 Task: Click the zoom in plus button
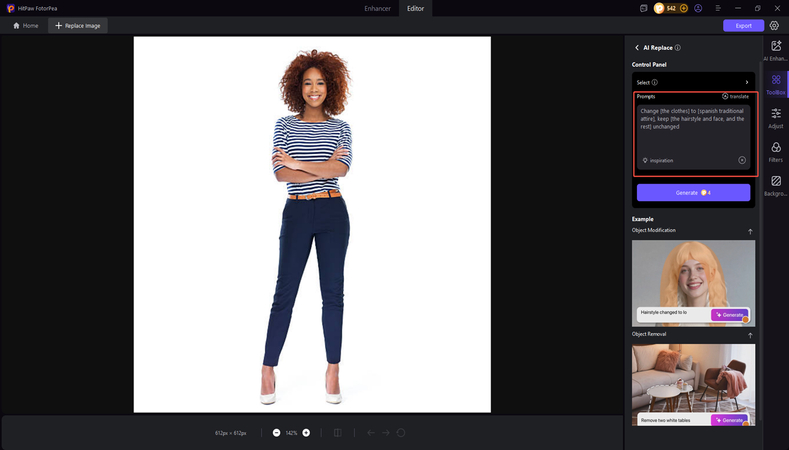tap(306, 432)
